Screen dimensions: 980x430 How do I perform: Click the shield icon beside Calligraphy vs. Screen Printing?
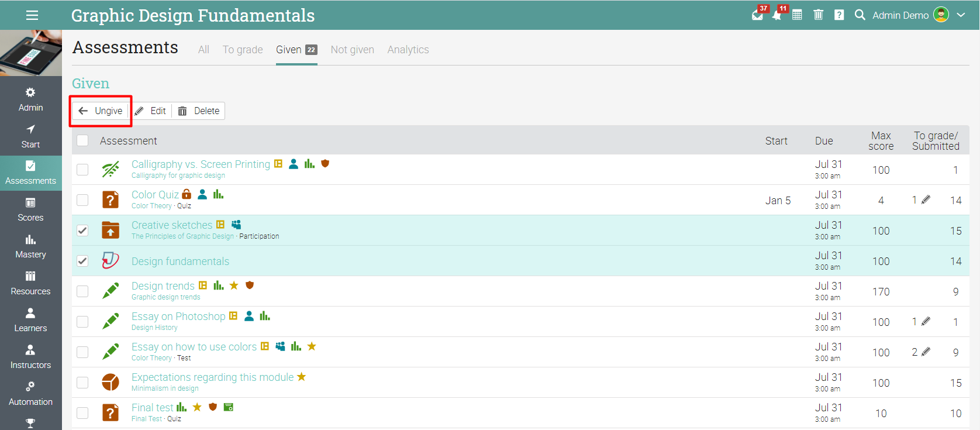325,164
